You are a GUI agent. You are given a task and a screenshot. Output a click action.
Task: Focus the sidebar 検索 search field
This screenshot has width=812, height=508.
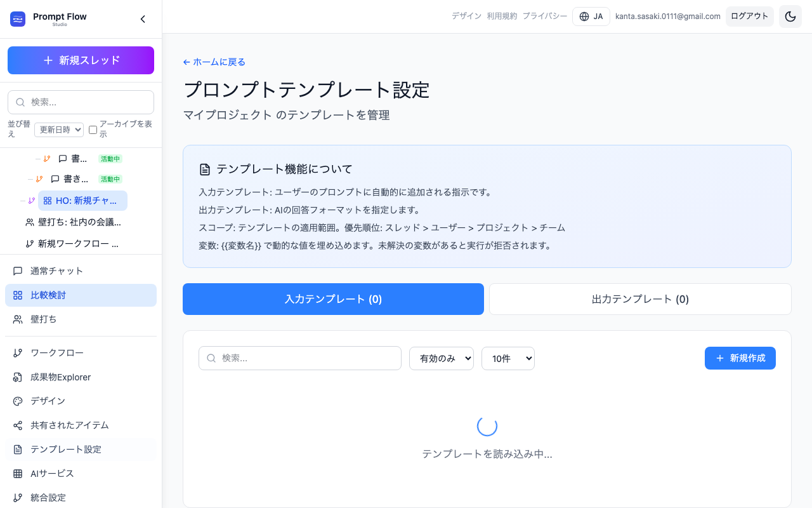coord(81,102)
